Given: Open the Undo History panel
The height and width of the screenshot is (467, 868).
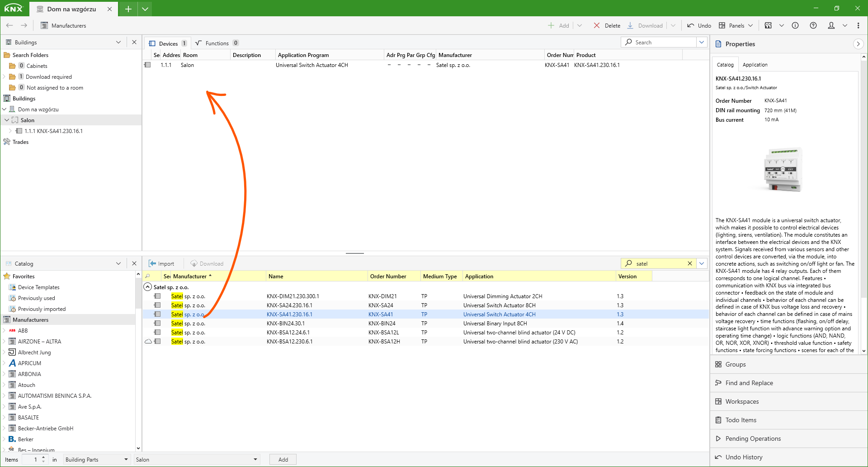Looking at the screenshot, I should [743, 457].
